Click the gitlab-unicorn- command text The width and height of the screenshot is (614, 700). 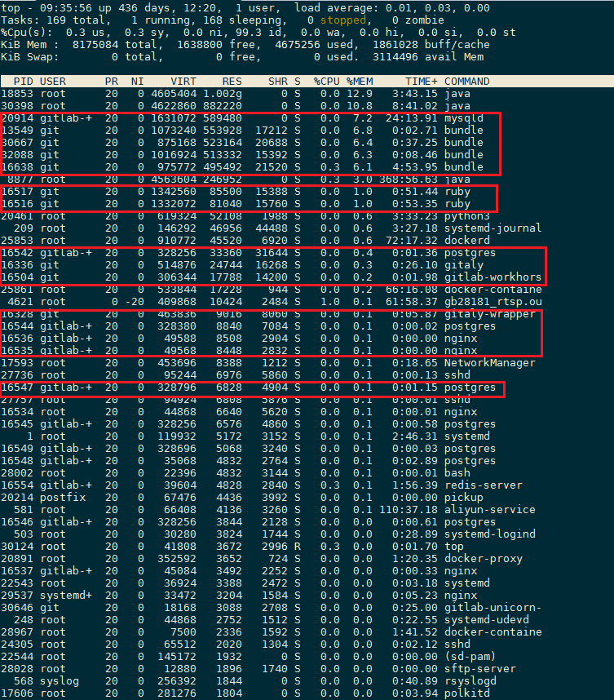tap(493, 608)
